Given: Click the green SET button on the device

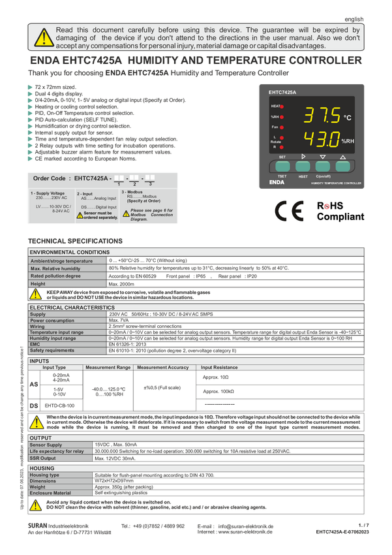Looking at the screenshot, I should coord(282,166).
